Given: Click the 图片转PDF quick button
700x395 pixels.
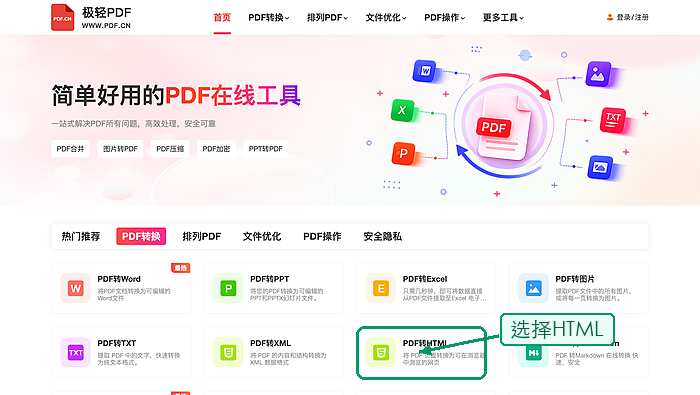Looking at the screenshot, I should 120,149.
